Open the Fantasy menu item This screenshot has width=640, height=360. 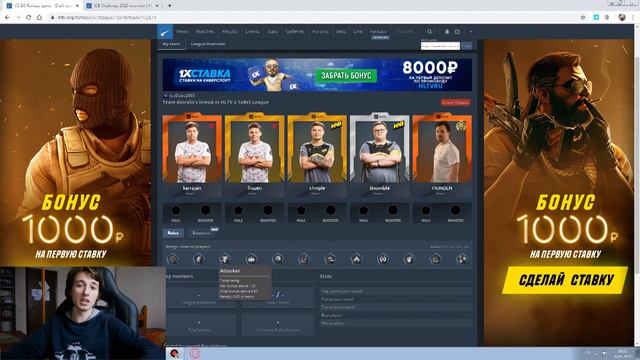pyautogui.click(x=378, y=31)
